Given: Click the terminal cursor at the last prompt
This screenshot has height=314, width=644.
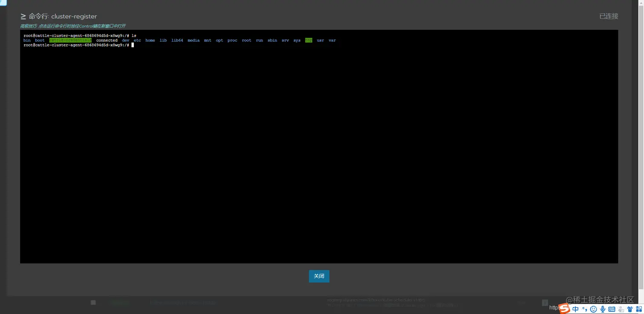Looking at the screenshot, I should coord(132,45).
